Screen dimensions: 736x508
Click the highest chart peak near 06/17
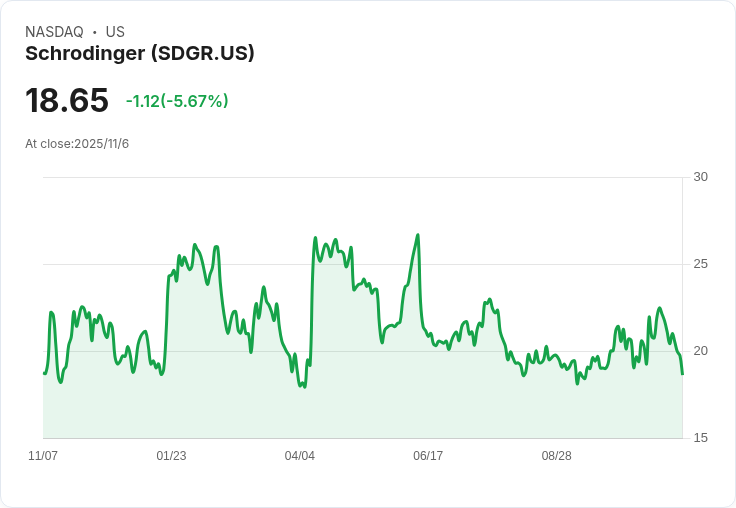418,235
